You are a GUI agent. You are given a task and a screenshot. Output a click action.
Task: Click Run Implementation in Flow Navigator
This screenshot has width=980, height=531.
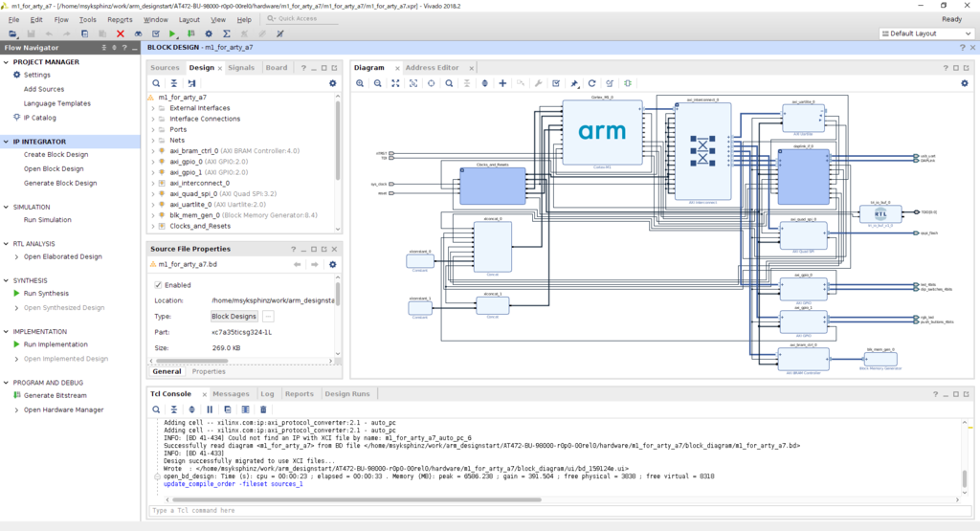(56, 344)
